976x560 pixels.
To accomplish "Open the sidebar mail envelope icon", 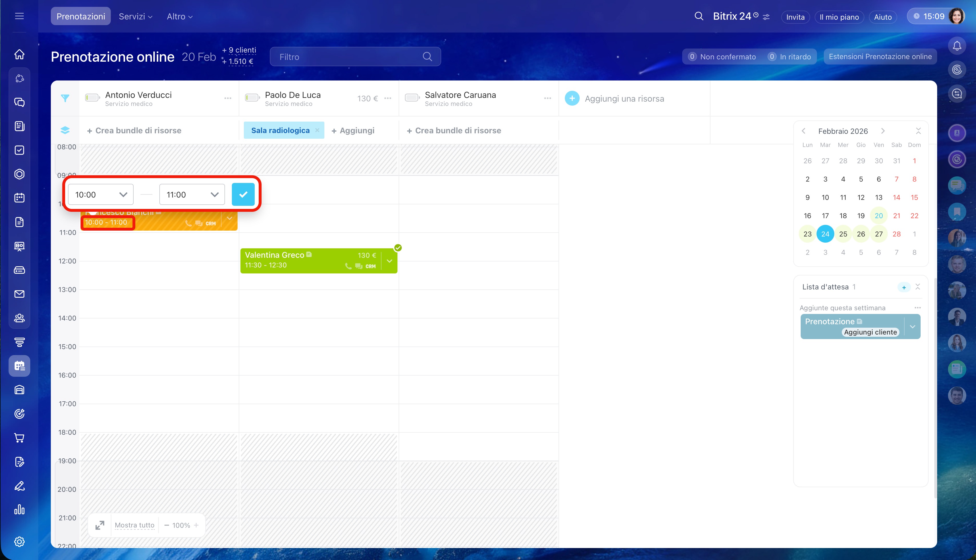I will point(19,294).
